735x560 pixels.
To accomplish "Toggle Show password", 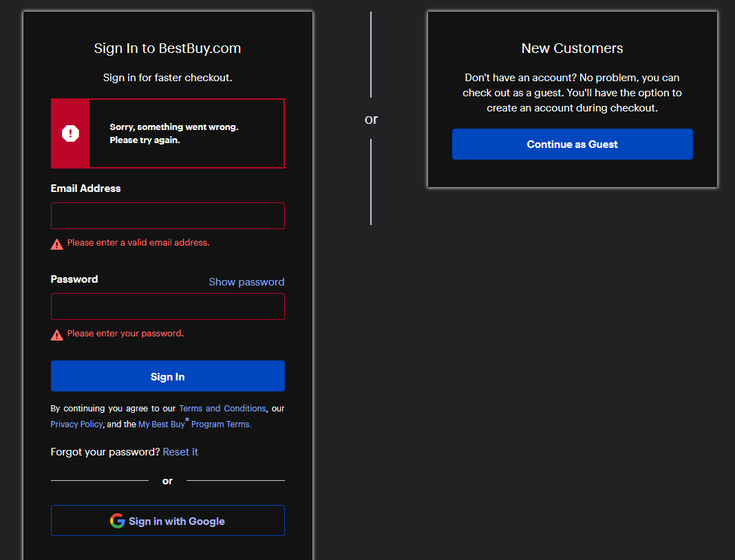I will click(x=246, y=281).
